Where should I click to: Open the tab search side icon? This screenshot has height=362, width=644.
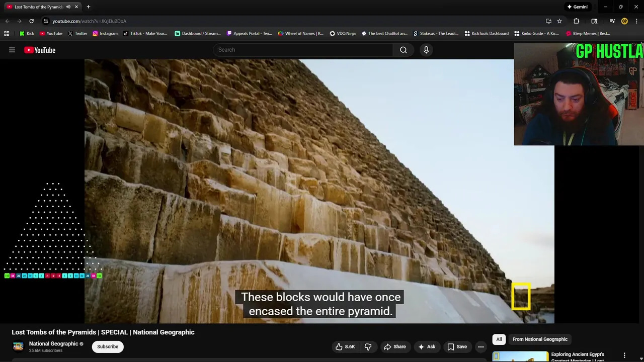(594, 21)
